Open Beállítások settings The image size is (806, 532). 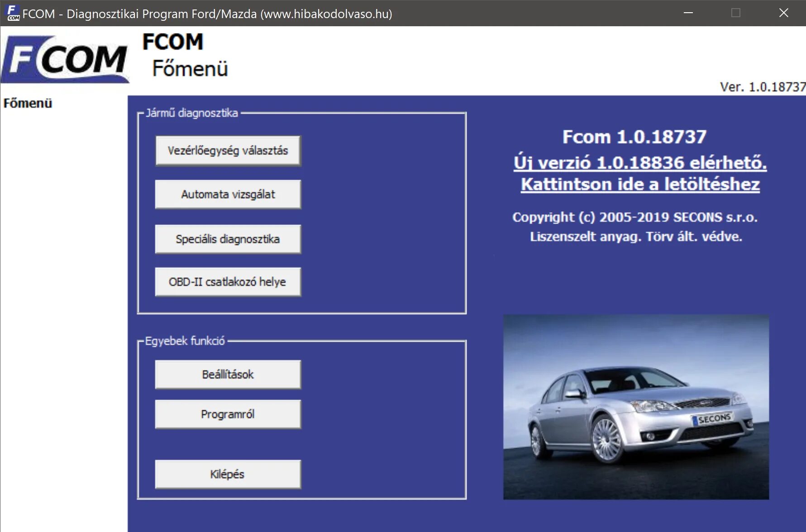coord(228,375)
